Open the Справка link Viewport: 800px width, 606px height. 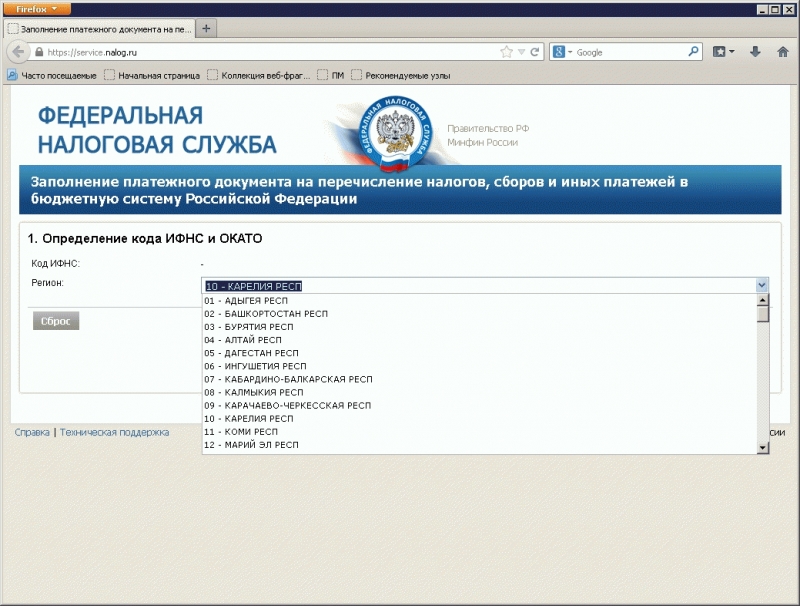[32, 433]
